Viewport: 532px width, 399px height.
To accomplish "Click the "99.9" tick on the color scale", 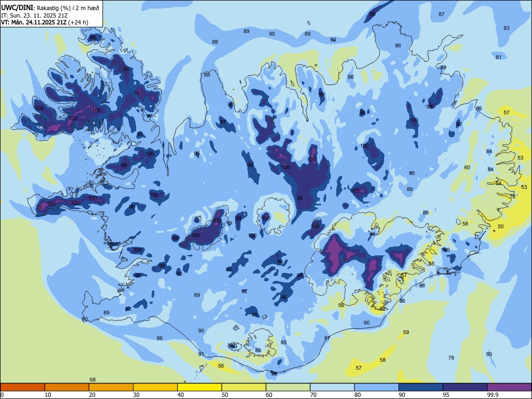I will [492, 395].
